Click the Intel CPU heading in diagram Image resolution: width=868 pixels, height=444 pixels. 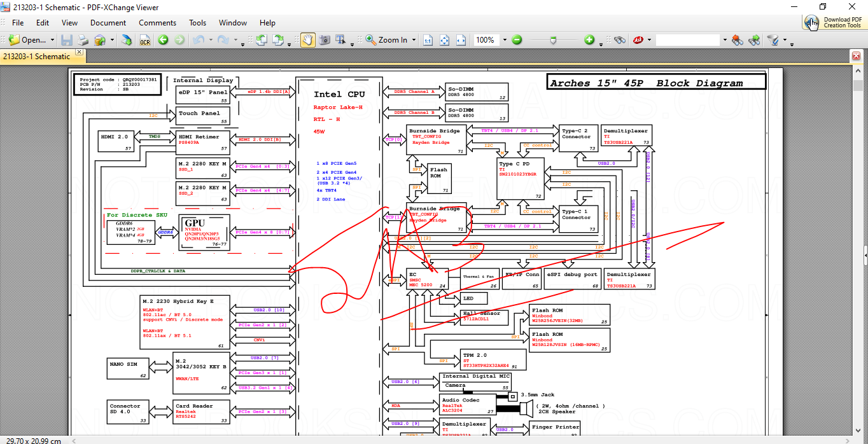tap(339, 95)
